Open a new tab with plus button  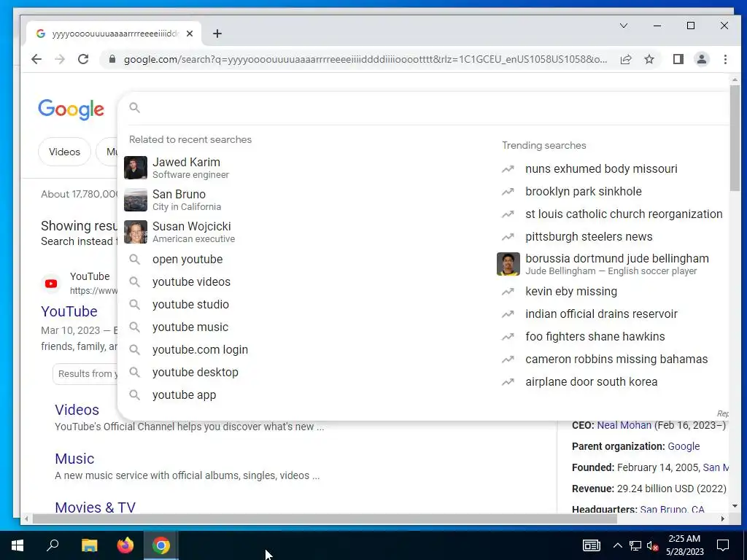point(217,34)
